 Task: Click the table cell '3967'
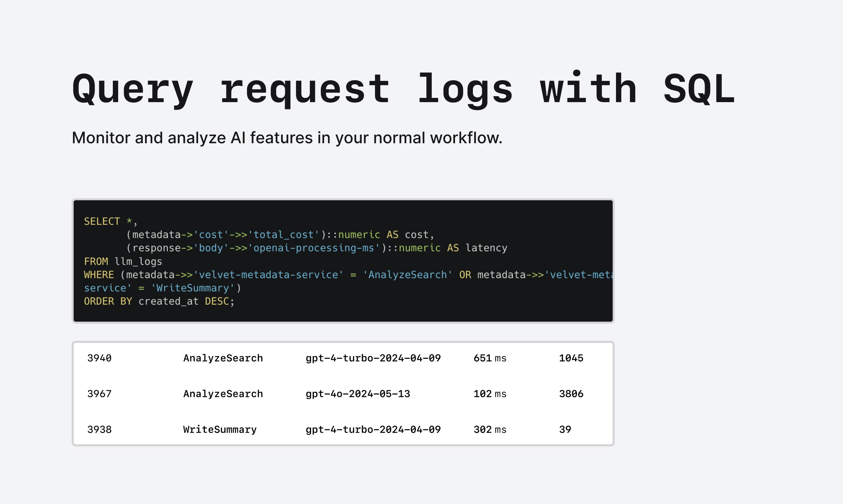tap(99, 394)
